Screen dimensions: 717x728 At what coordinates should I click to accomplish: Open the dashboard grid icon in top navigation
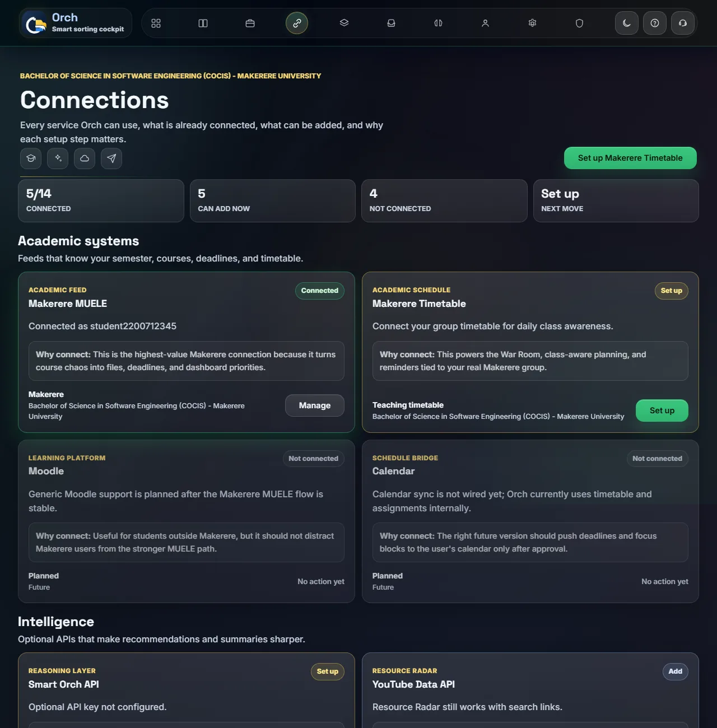(x=156, y=23)
